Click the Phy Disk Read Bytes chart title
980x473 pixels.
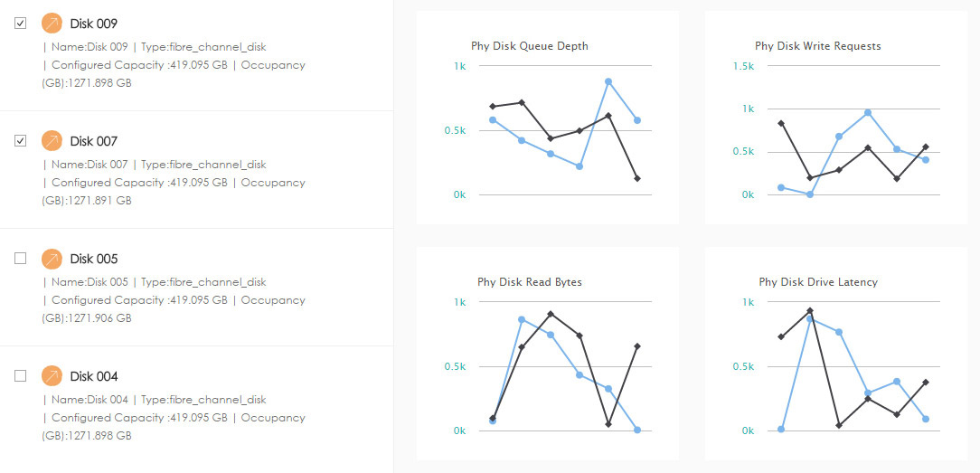coord(530,282)
